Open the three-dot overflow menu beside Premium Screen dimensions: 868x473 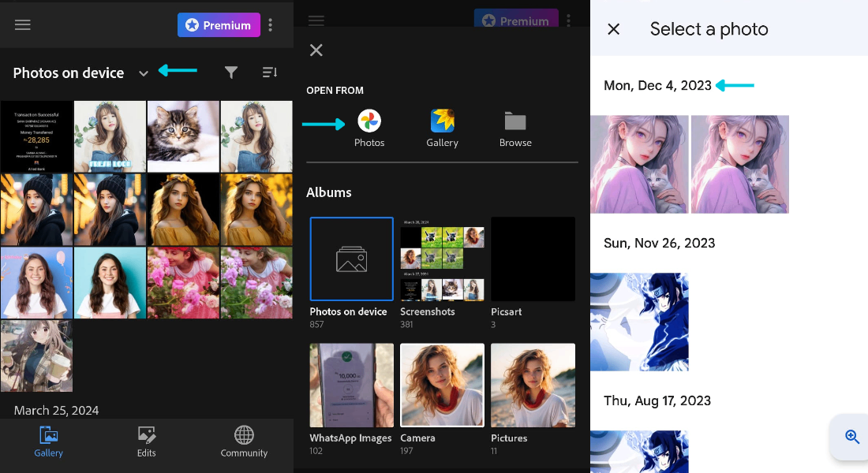(270, 25)
